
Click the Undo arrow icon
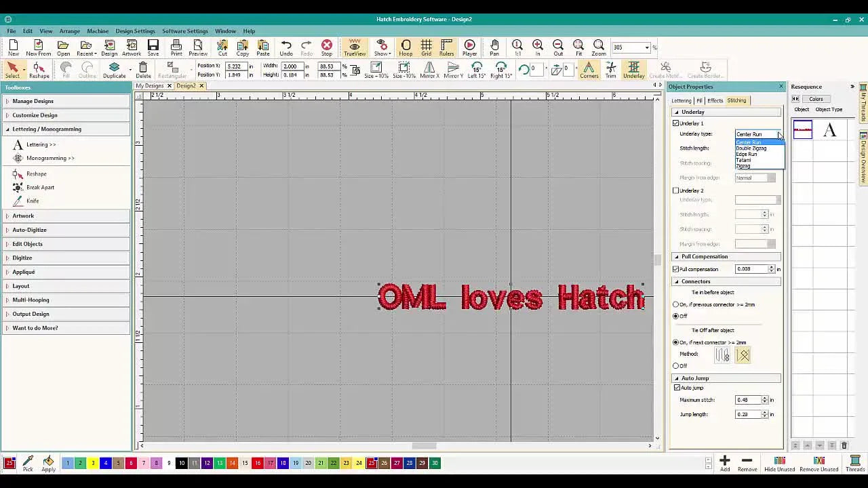coord(286,47)
